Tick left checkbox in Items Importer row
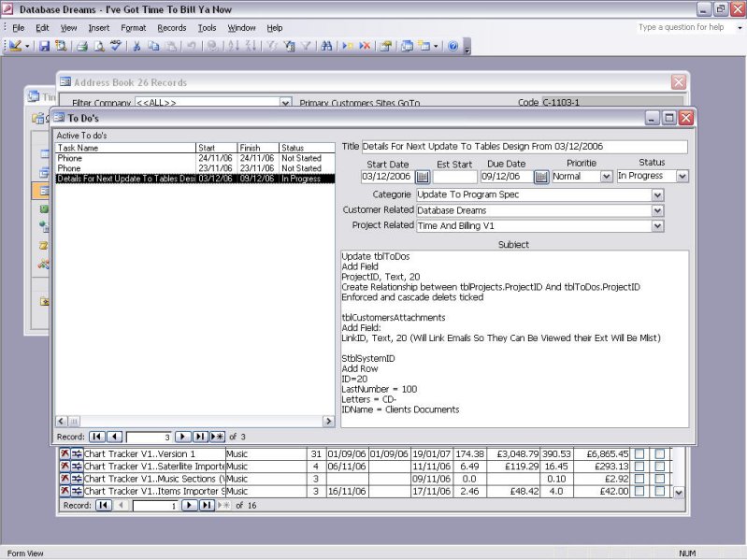Image resolution: width=747 pixels, height=560 pixels. point(639,492)
